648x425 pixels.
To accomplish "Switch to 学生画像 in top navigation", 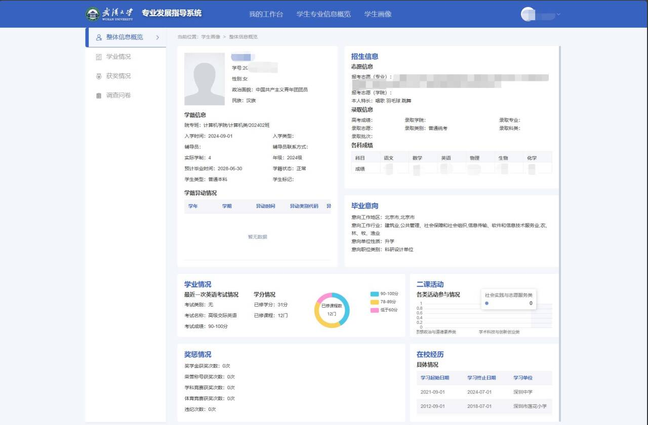I will click(378, 14).
